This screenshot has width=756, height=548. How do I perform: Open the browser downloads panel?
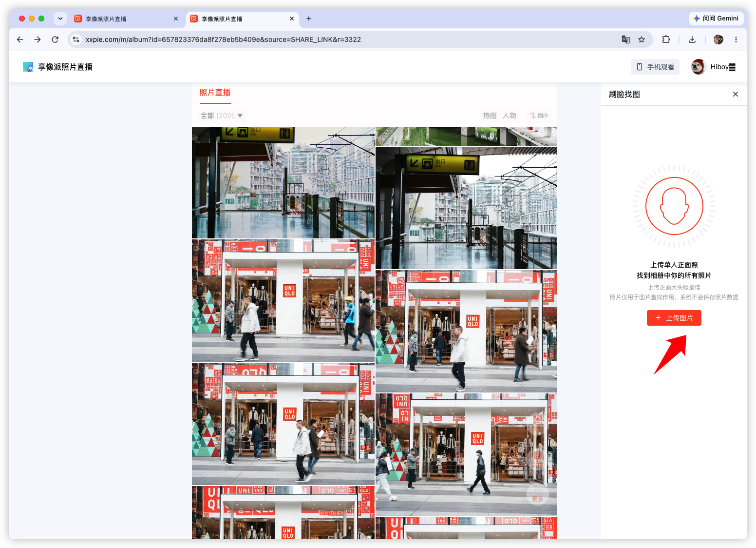(x=692, y=39)
